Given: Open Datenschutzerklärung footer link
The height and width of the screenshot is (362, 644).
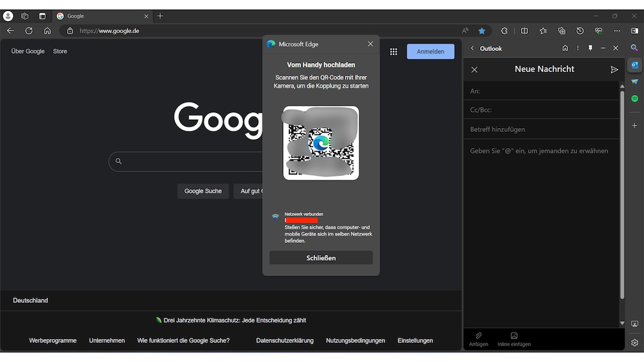Looking at the screenshot, I should pyautogui.click(x=284, y=341).
